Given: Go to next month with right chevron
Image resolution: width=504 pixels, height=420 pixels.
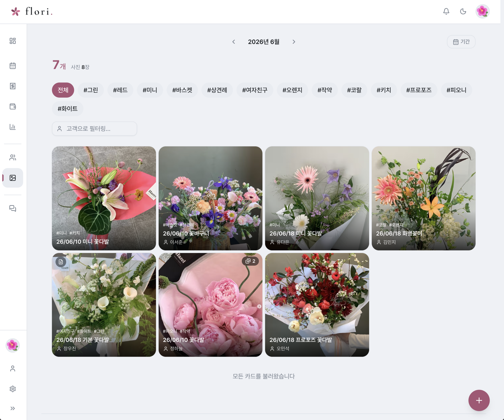Looking at the screenshot, I should [x=294, y=42].
